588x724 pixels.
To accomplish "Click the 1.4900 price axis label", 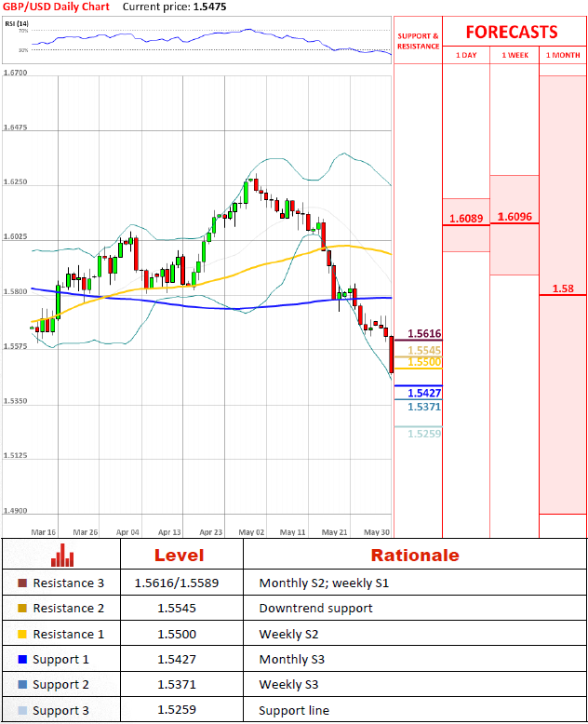I will pos(15,510).
